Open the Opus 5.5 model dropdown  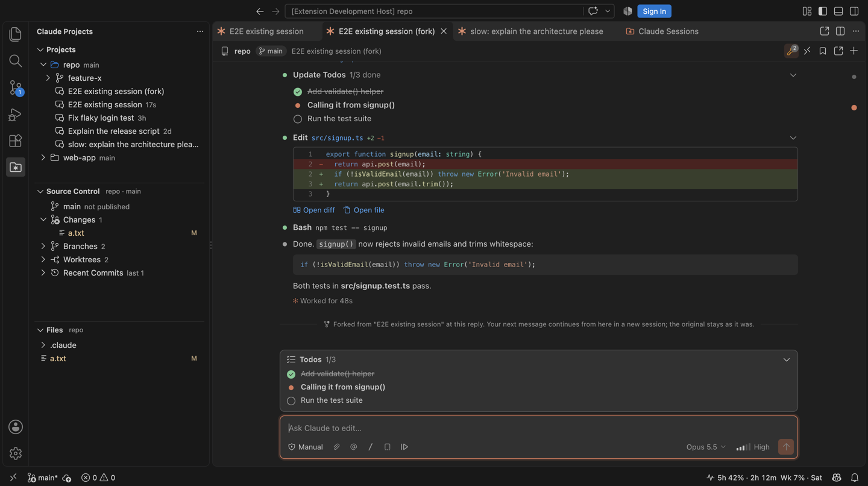tap(706, 447)
